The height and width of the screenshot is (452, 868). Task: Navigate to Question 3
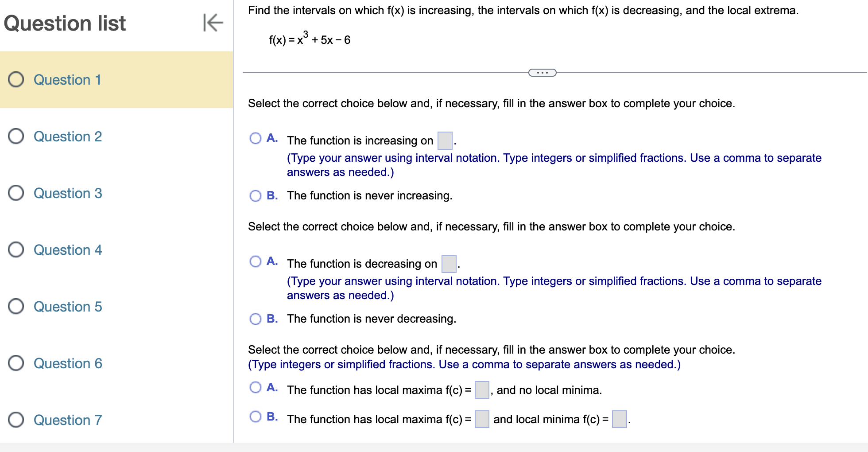point(68,193)
